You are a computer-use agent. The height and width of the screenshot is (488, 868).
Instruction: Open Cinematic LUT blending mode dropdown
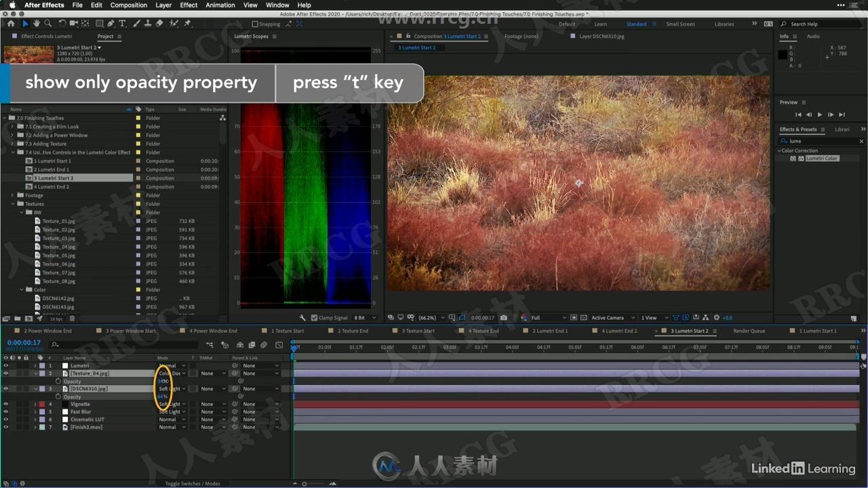point(172,420)
